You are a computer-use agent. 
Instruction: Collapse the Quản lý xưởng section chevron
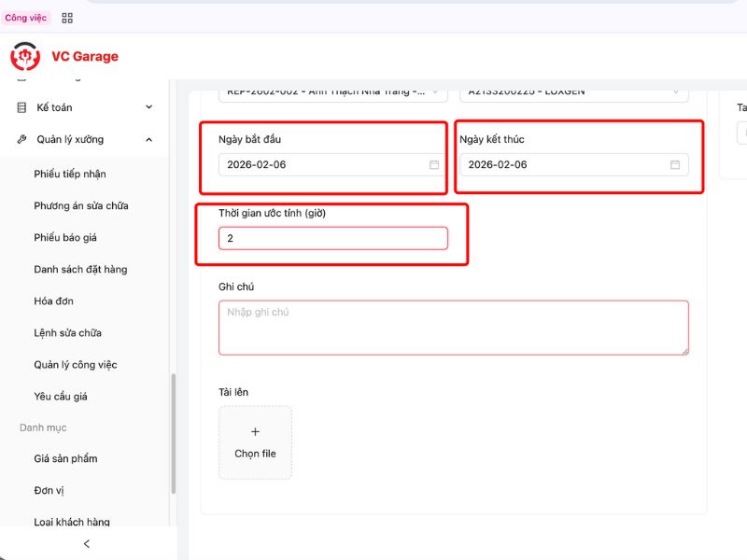click(x=149, y=139)
